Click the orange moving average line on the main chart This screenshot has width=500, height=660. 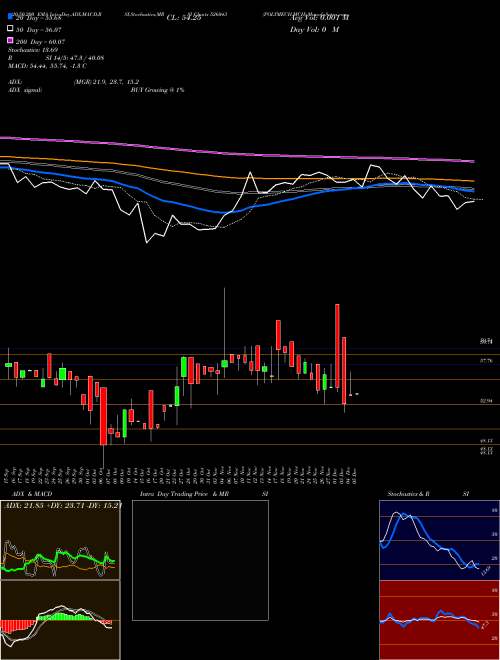tap(237, 177)
